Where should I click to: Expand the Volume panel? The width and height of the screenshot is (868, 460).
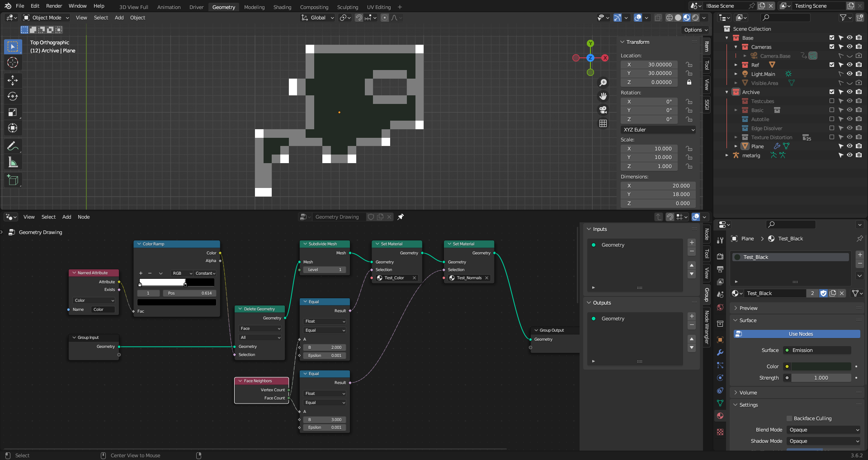748,393
